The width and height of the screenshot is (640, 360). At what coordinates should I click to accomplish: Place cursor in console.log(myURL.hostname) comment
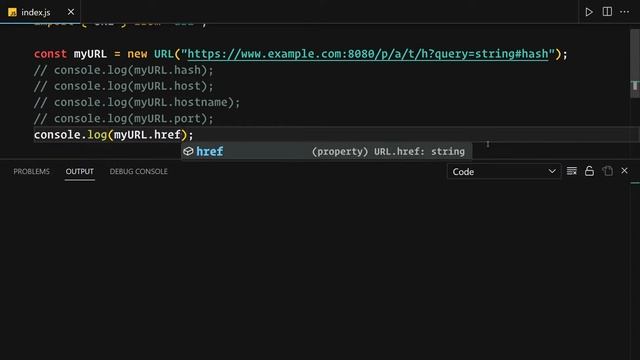[137, 102]
